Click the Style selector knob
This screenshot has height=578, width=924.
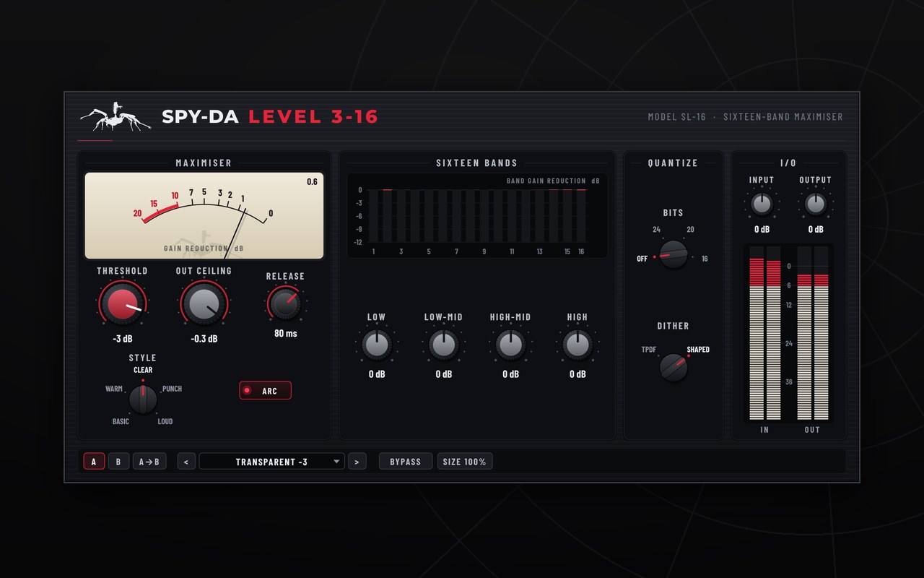point(143,399)
